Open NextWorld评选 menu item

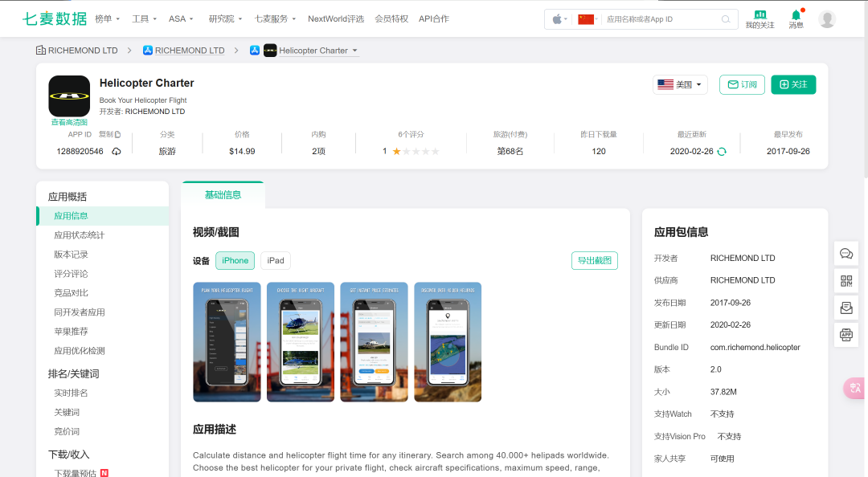(336, 18)
